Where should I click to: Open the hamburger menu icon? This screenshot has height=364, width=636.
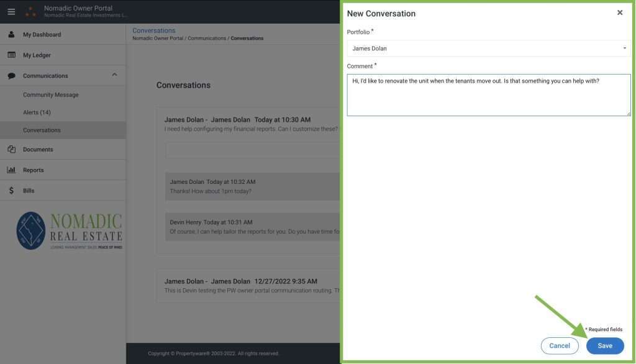[x=11, y=12]
